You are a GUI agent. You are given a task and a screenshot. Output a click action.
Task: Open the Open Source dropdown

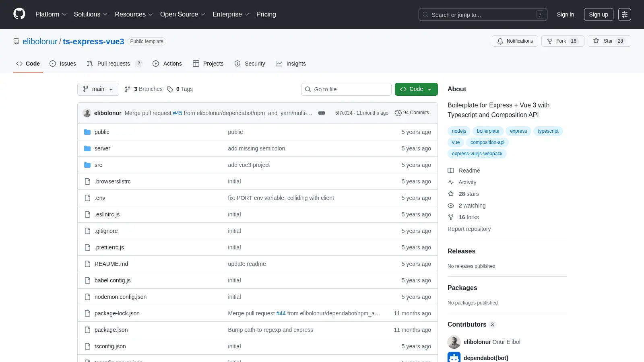[183, 14]
